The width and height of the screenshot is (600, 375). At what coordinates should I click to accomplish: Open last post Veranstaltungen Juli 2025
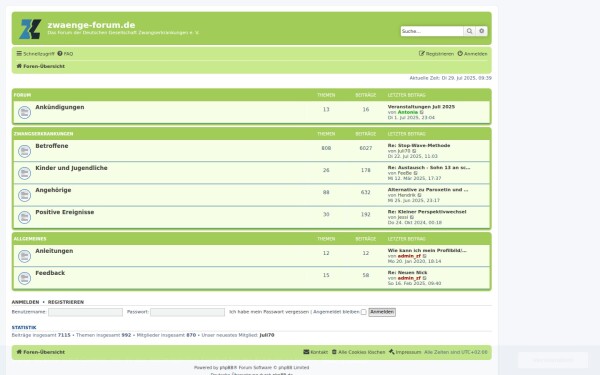[x=421, y=107]
